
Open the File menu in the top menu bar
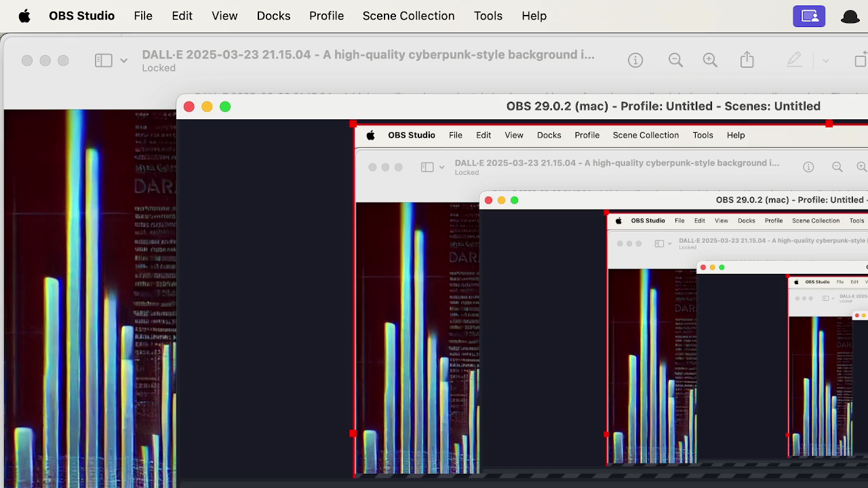143,16
